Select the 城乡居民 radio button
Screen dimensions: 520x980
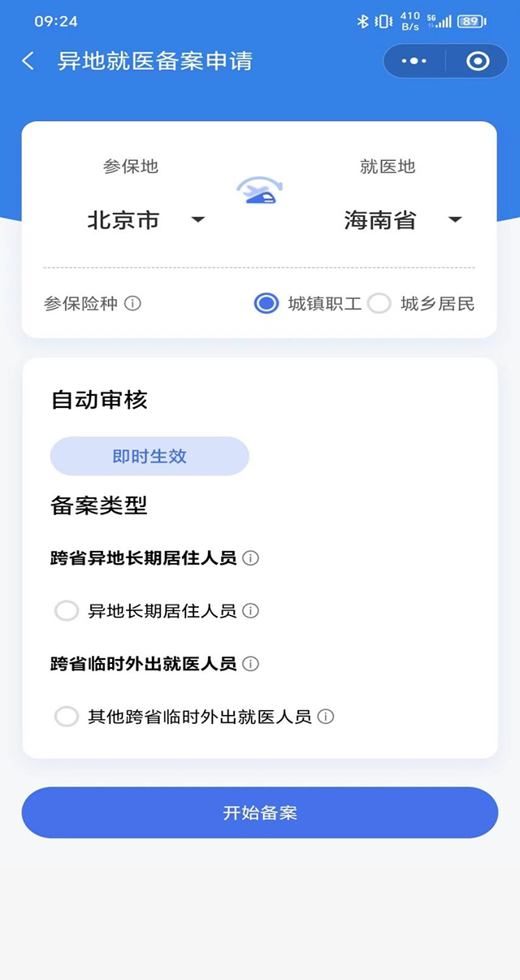(379, 304)
